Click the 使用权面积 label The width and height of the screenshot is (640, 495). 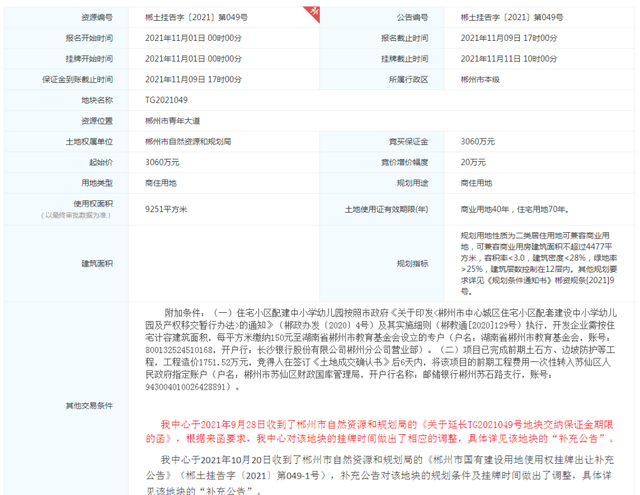pyautogui.click(x=93, y=204)
